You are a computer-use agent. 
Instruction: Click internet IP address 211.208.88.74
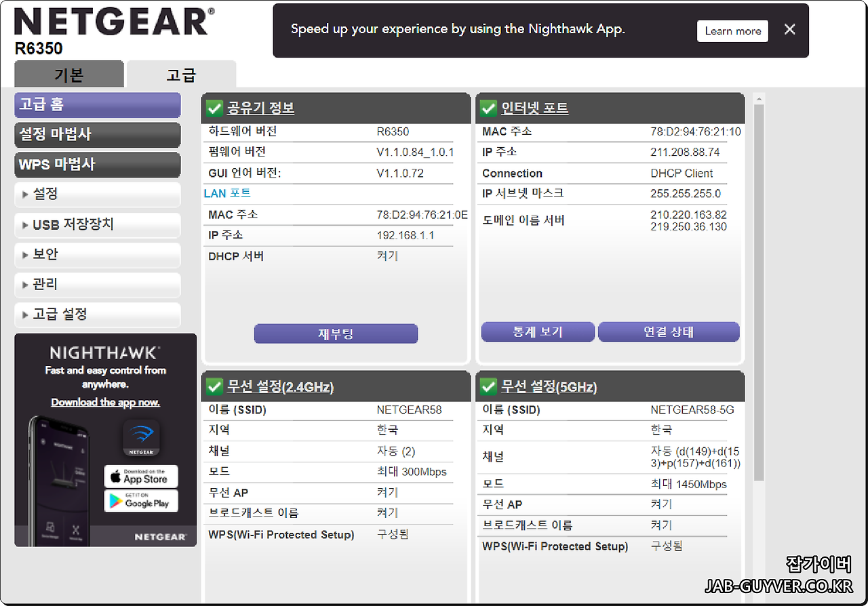(x=685, y=153)
